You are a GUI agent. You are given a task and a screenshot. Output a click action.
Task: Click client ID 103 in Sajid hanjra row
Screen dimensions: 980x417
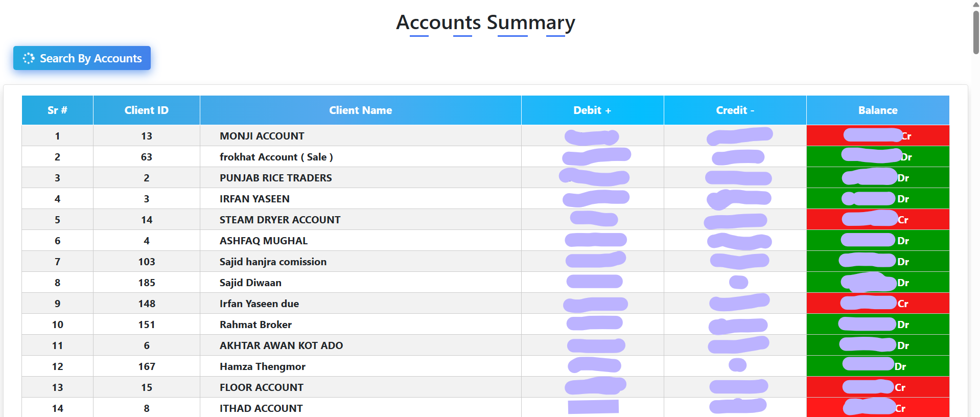coord(147,262)
